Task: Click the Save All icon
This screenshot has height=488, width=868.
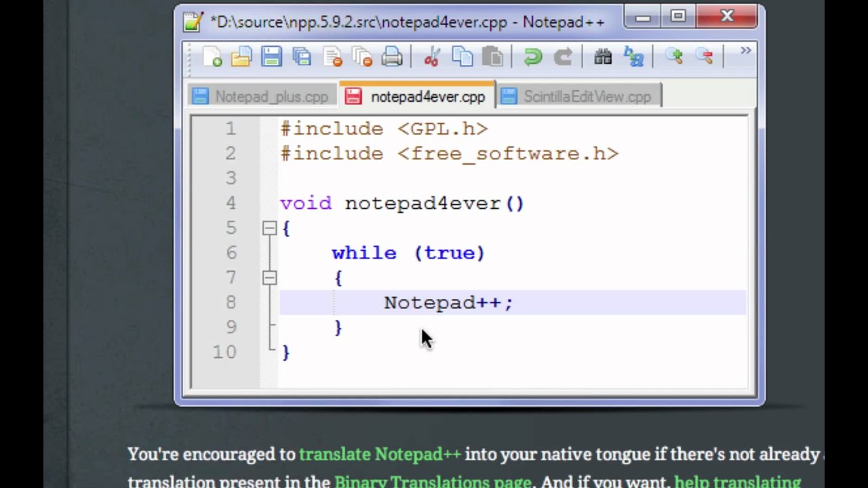Action: [302, 57]
